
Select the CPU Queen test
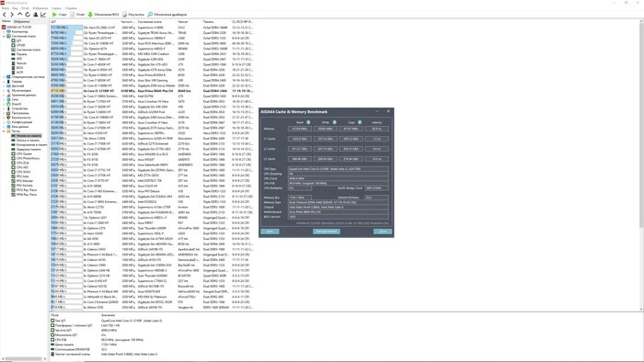point(24,153)
